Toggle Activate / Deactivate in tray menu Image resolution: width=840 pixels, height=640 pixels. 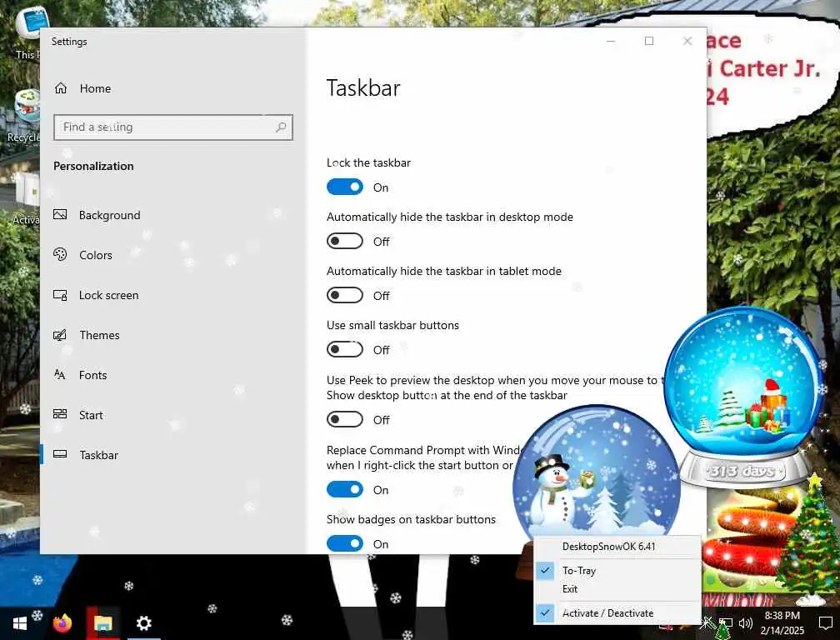tap(617, 613)
